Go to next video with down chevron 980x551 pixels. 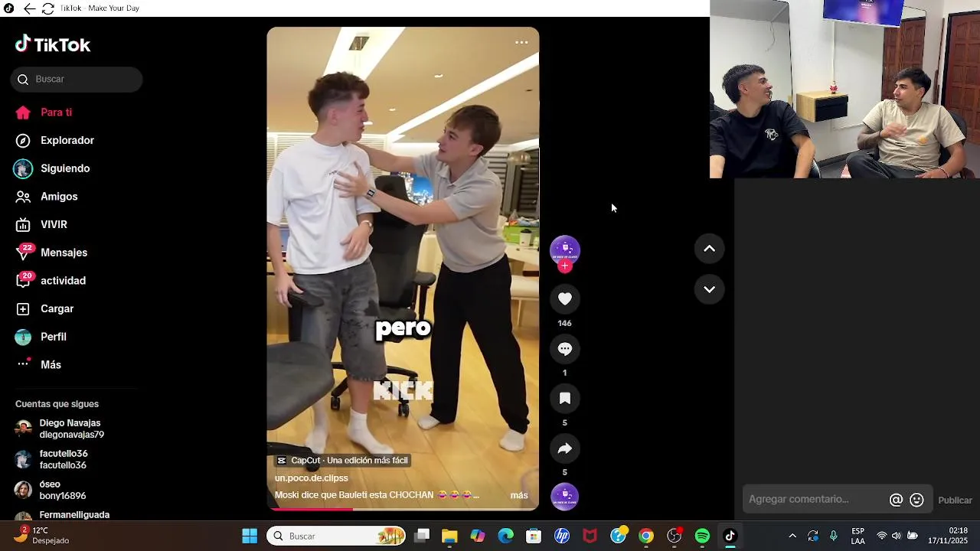tap(709, 289)
